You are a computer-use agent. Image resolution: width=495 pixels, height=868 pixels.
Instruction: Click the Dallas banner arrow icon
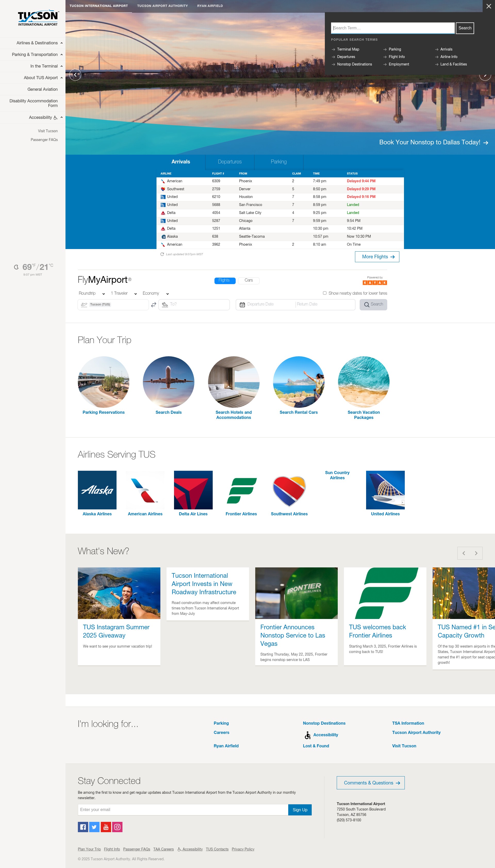[x=486, y=143]
